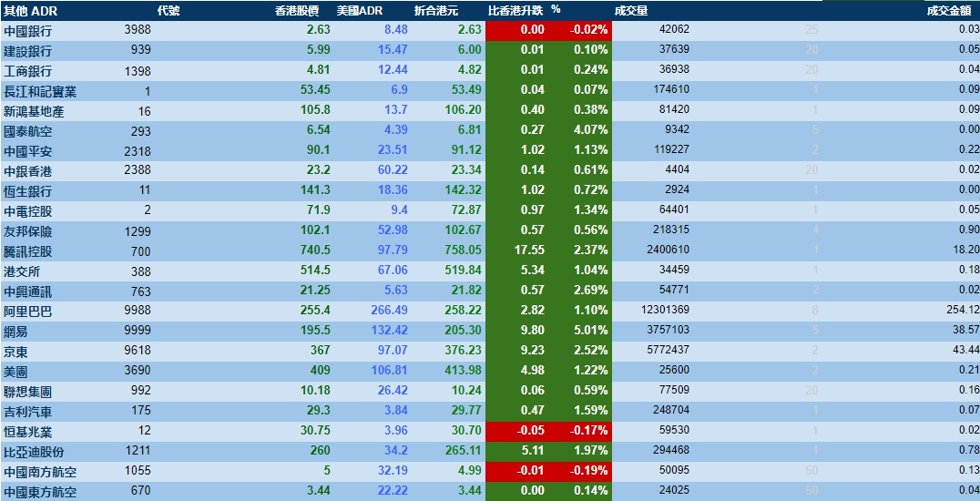Select stock name 美團
Image resolution: width=980 pixels, height=501 pixels.
click(x=15, y=372)
